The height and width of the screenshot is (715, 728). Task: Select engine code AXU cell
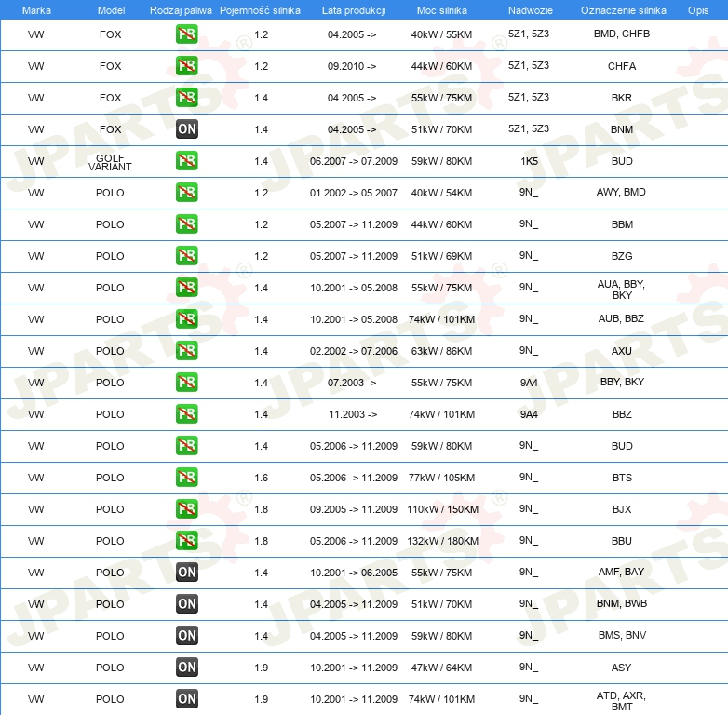(622, 351)
